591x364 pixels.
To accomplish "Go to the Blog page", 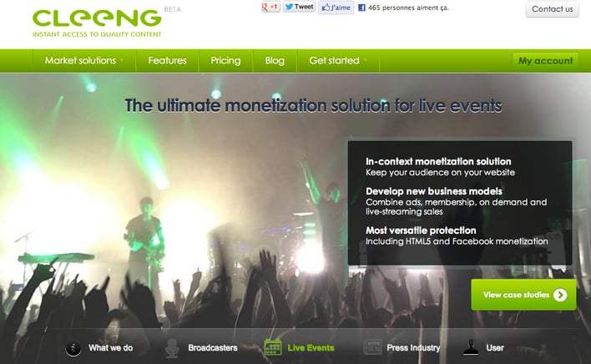I will tap(275, 61).
